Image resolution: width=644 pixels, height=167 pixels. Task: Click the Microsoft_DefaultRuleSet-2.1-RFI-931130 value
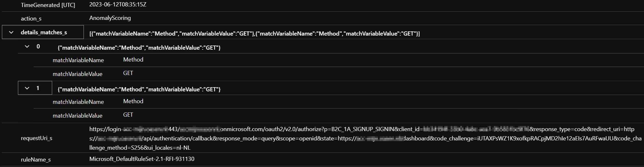pyautogui.click(x=142, y=159)
